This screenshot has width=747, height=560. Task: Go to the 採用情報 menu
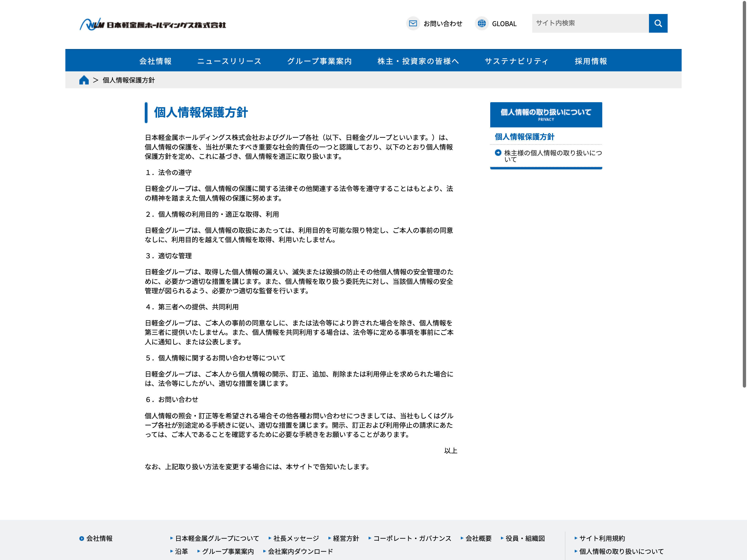click(x=591, y=61)
